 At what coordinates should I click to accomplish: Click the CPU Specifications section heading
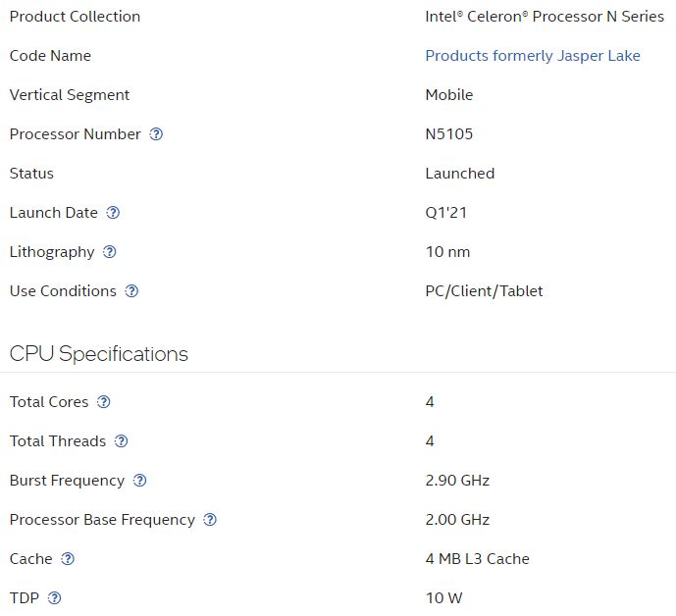point(99,354)
